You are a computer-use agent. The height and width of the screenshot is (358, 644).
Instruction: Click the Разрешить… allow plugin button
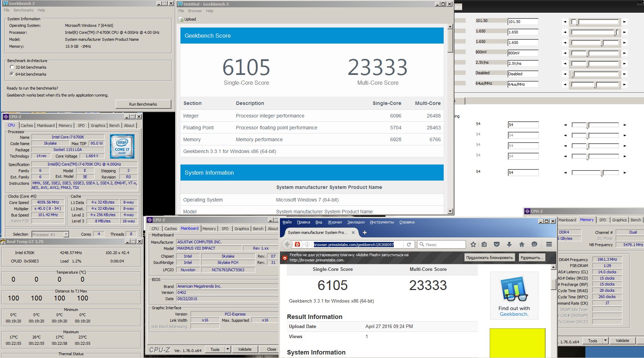tap(532, 258)
